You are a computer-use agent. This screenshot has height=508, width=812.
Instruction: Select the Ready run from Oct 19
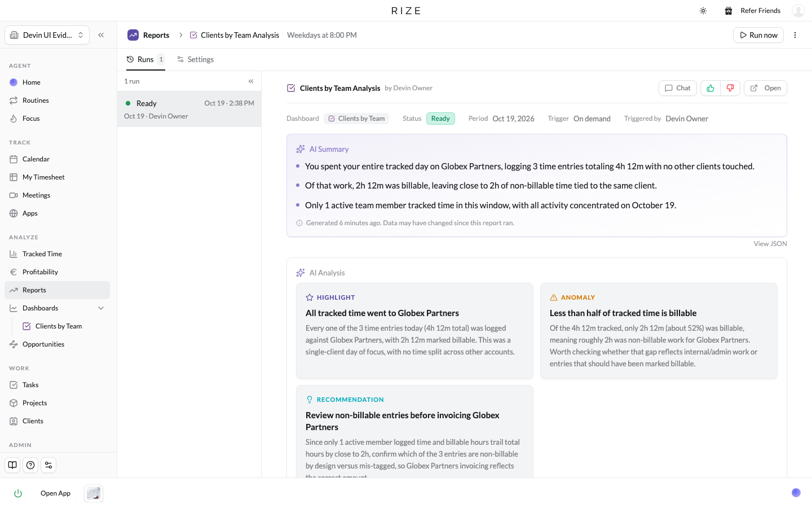click(x=189, y=110)
